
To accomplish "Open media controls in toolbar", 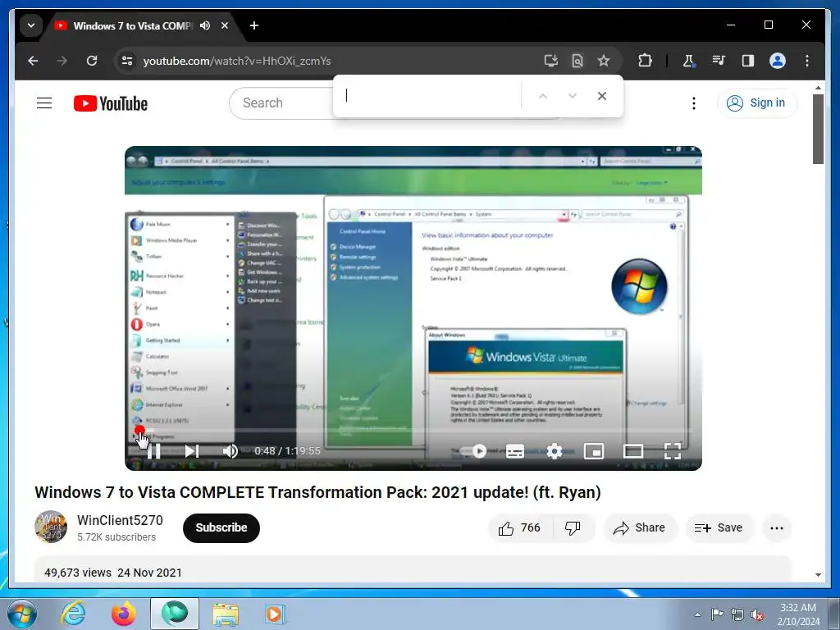I will tap(719, 61).
